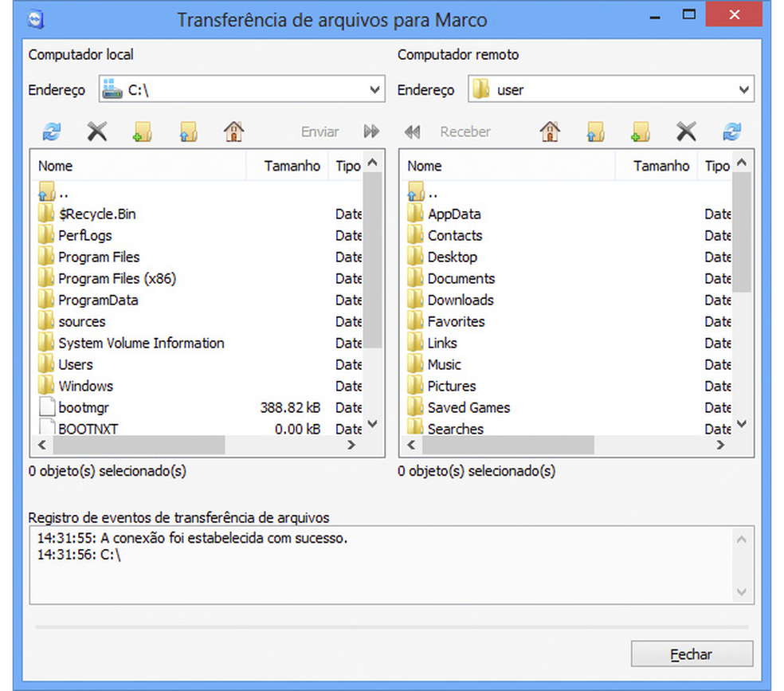Image resolution: width=784 pixels, height=691 pixels.
Task: Refresh the local computer file list
Action: [x=49, y=132]
